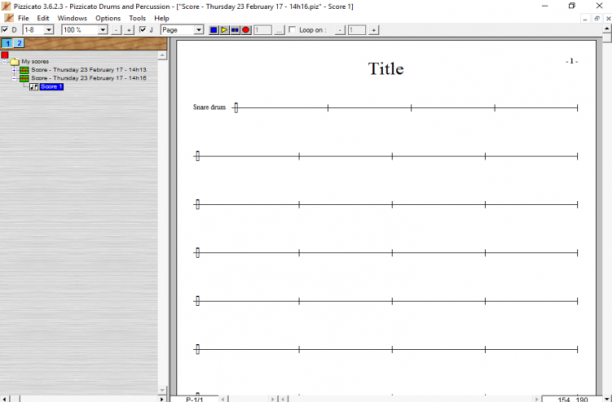Viewport: 612px width, 402px height.
Task: Select the My scores label
Action: coord(35,62)
